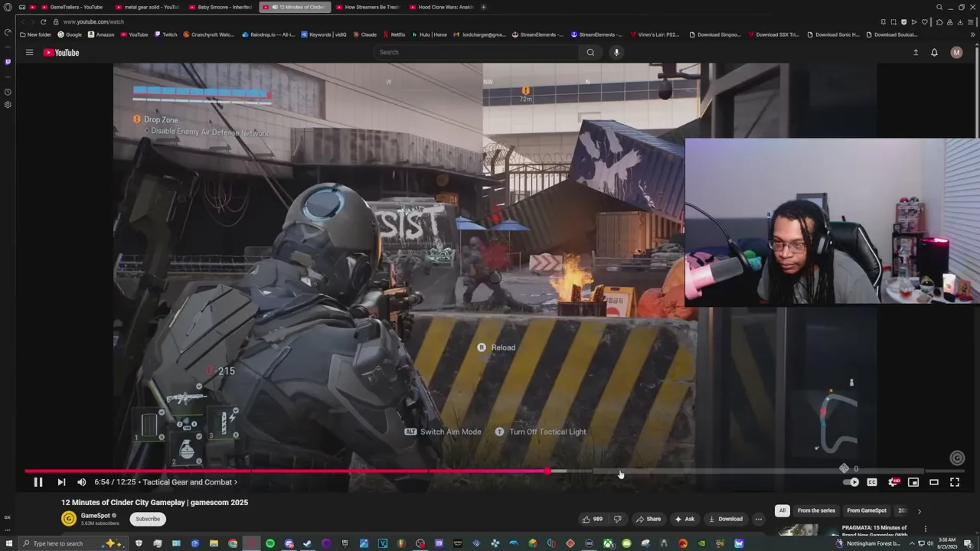
Task: Open options for the PRAGMATA video
Action: (x=925, y=529)
